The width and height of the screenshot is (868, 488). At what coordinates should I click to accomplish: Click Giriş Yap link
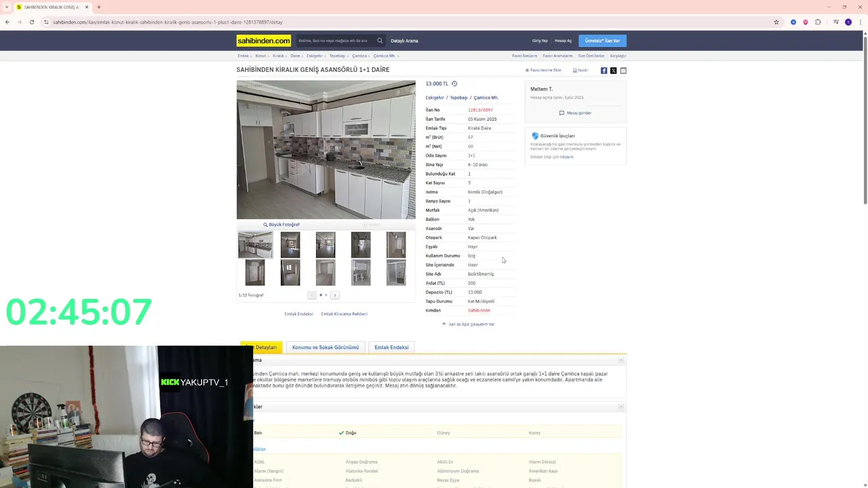540,41
